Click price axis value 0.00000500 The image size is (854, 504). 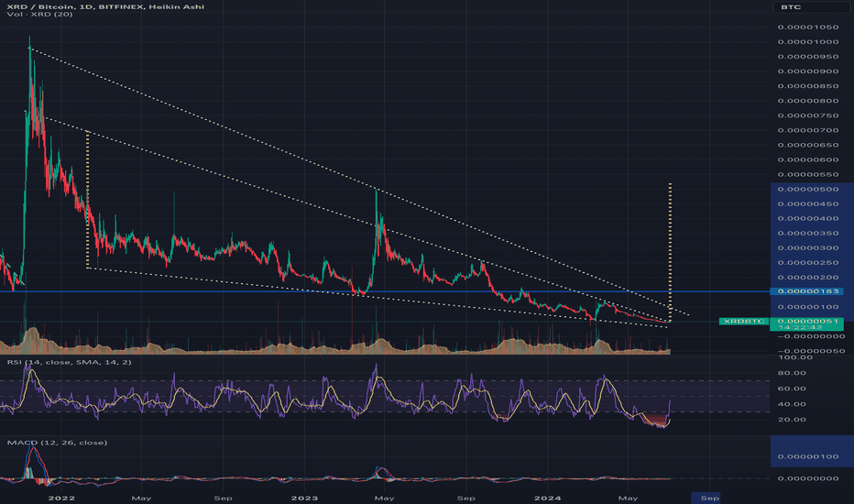pos(807,189)
